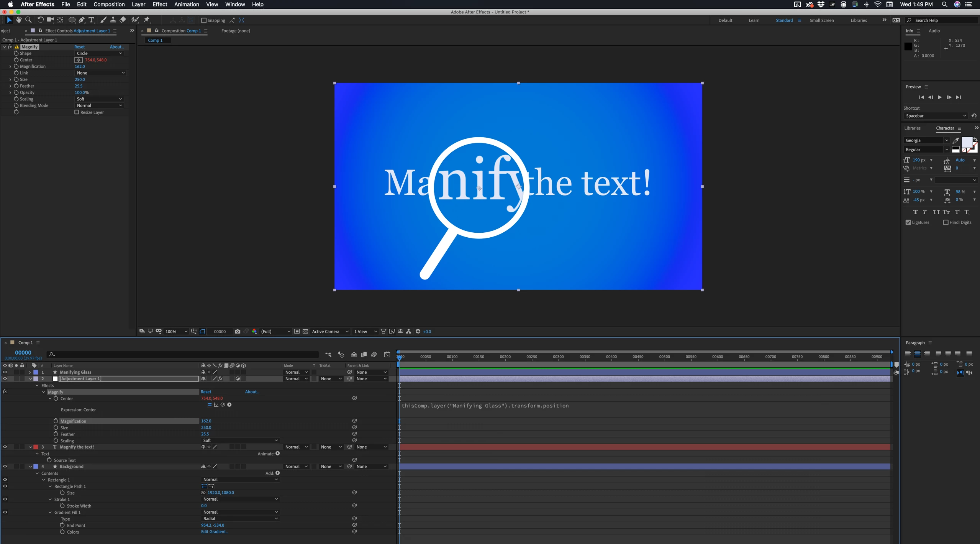Image resolution: width=980 pixels, height=544 pixels.
Task: Enable the Snapping checkbox
Action: pyautogui.click(x=204, y=20)
